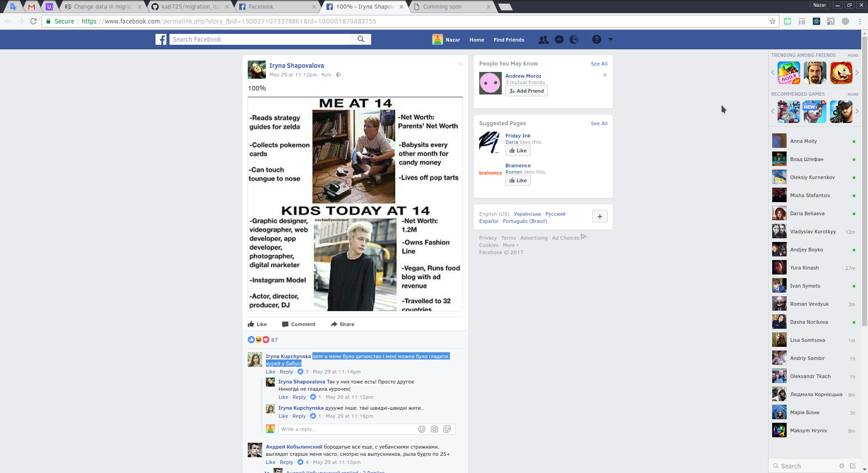Dismiss Andrew Moroz suggestion

pos(605,75)
